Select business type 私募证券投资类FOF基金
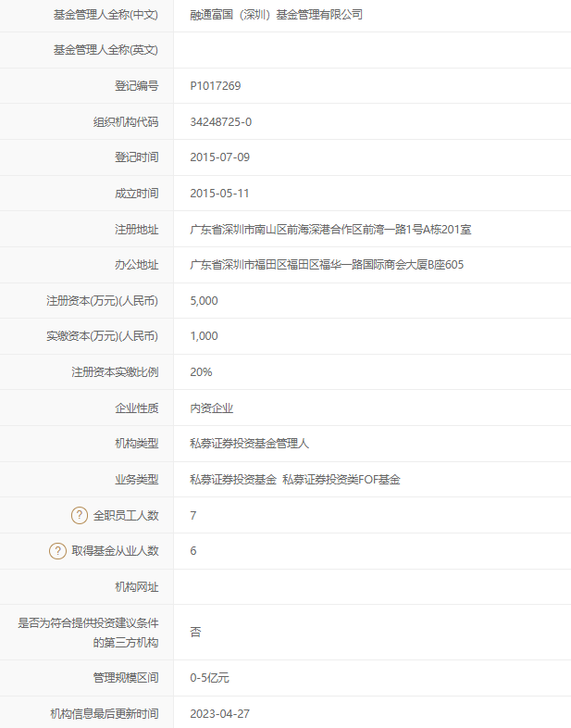This screenshot has height=728, width=571. (341, 480)
